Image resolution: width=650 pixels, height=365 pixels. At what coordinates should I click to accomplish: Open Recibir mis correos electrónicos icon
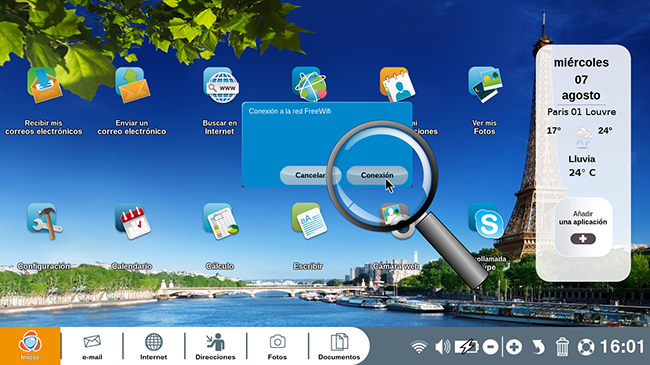[44, 86]
